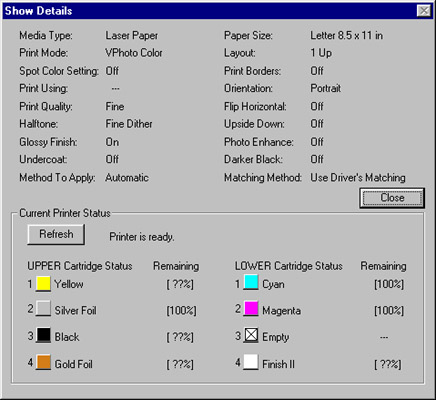Select the Magenta cartridge icon

[251, 309]
